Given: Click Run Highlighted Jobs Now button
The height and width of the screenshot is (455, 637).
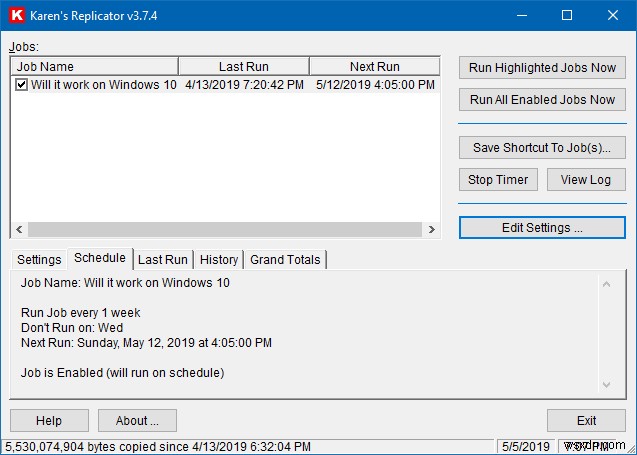Looking at the screenshot, I should 542,67.
